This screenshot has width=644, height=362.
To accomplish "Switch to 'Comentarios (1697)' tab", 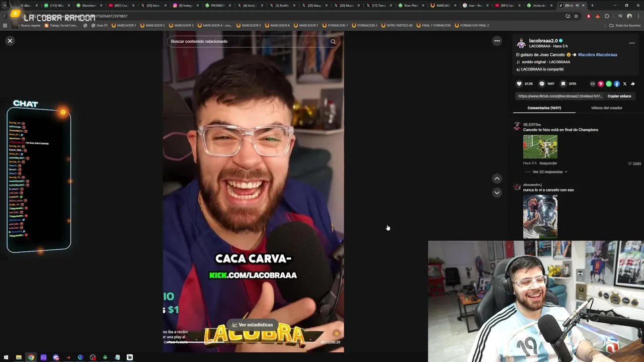I will click(x=544, y=108).
